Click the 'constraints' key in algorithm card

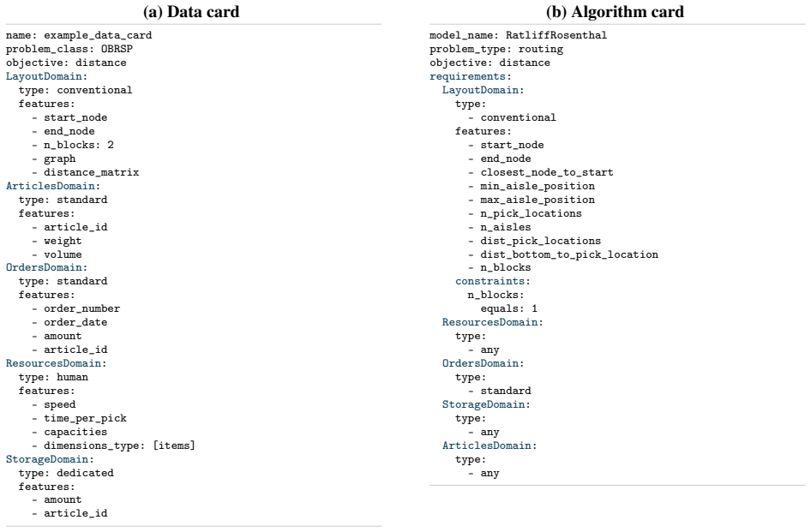point(493,281)
